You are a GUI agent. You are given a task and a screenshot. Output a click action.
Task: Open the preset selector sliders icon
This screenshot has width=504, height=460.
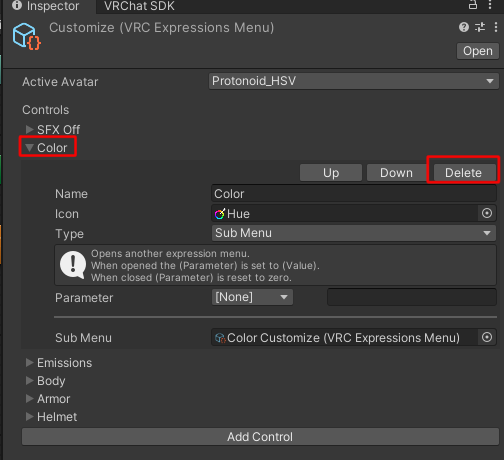[480, 27]
